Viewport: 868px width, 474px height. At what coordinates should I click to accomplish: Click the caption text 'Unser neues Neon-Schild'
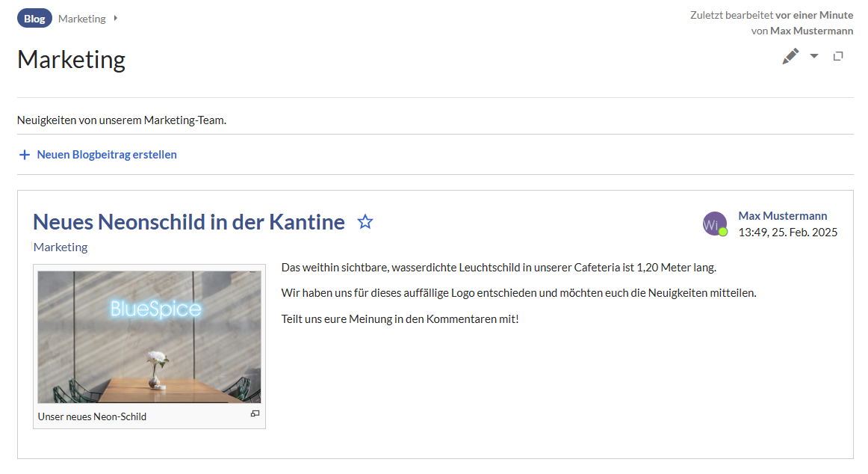[92, 416]
